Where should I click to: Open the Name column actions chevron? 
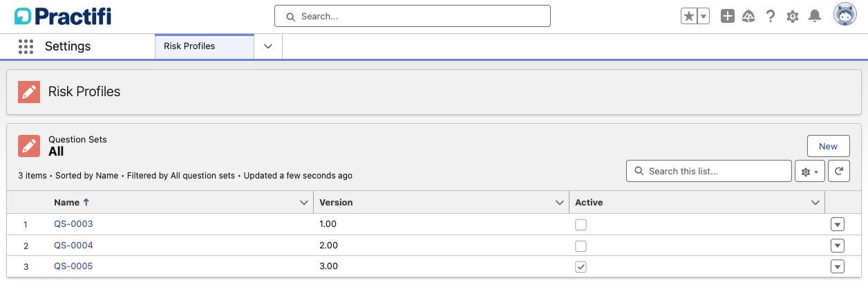pos(303,203)
